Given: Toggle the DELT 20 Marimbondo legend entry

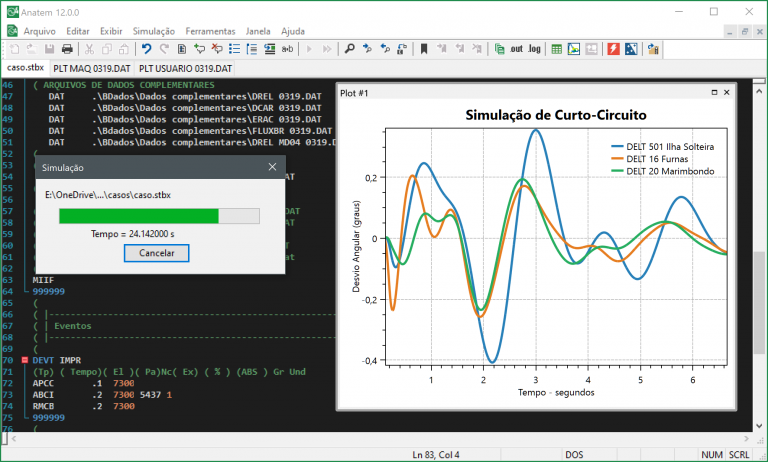Looking at the screenshot, I should pyautogui.click(x=669, y=171).
